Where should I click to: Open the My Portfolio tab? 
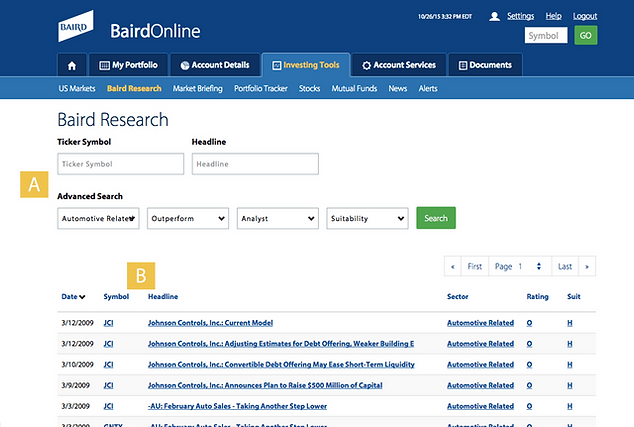[128, 65]
